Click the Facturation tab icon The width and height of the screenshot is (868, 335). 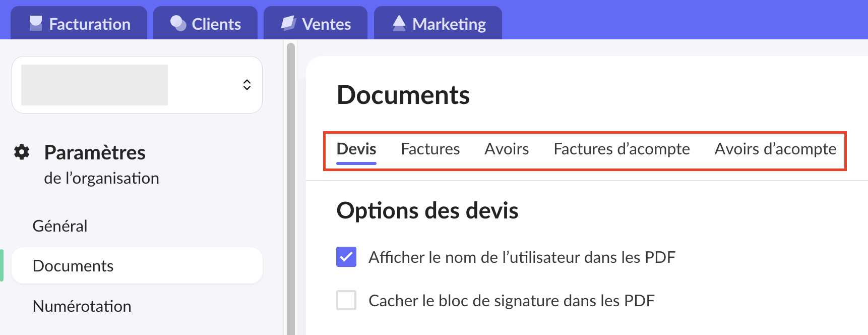tap(36, 23)
